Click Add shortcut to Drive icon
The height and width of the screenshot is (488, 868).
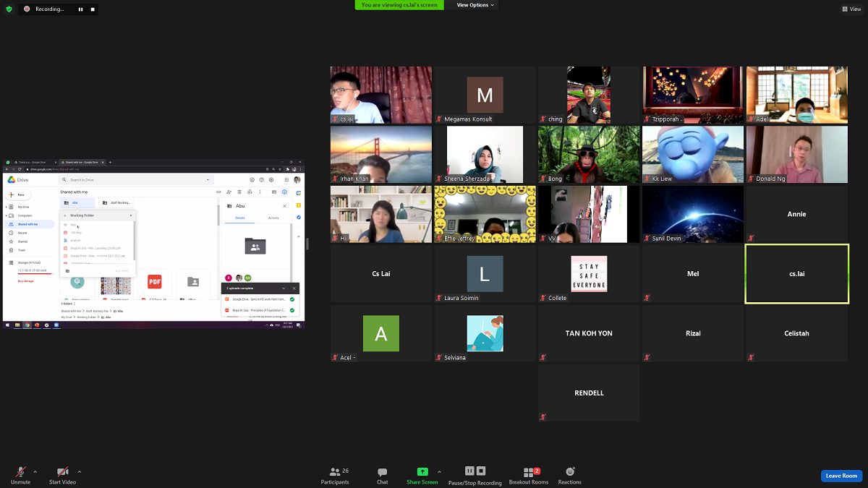(x=250, y=192)
